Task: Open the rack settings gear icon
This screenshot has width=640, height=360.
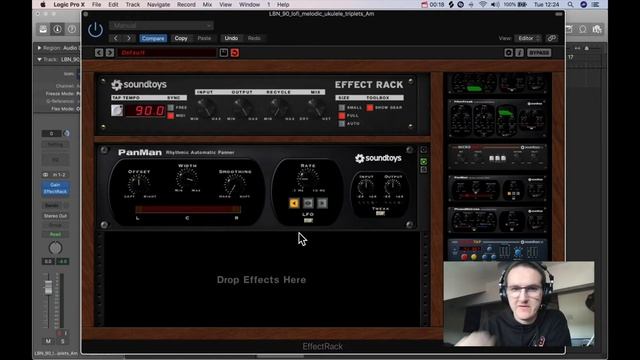Action: 508,53
